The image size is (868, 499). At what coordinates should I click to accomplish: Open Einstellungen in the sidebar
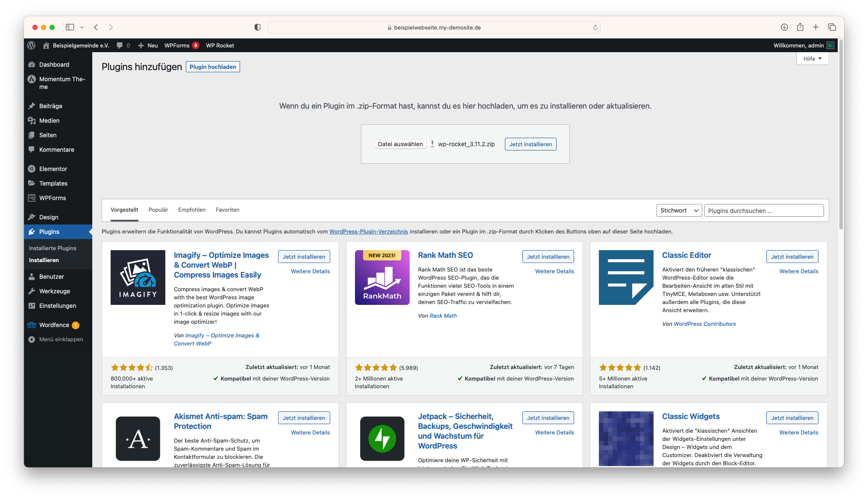[x=58, y=306]
